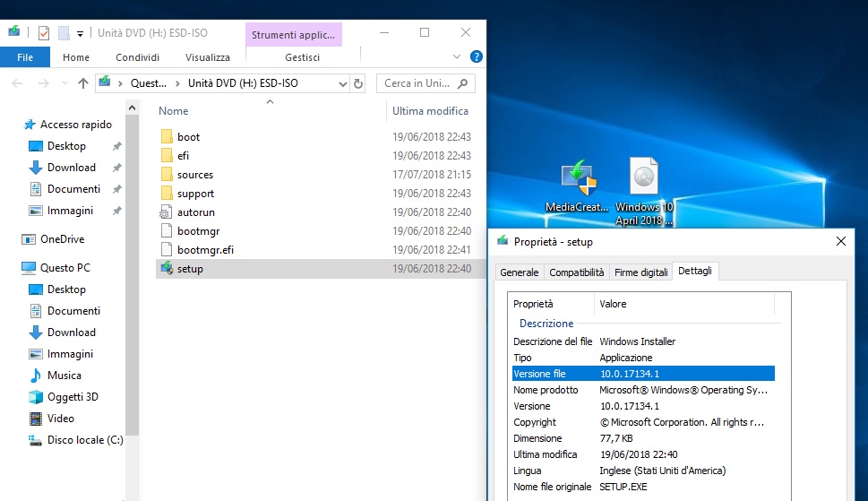Click the pin icon beside quick-access Desktop
The image size is (868, 501).
point(116,146)
